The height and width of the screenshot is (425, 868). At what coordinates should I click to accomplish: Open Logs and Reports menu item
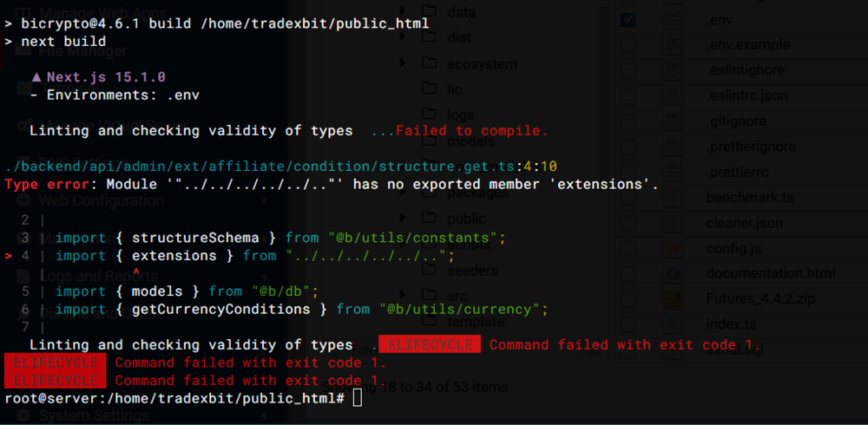pos(99,276)
